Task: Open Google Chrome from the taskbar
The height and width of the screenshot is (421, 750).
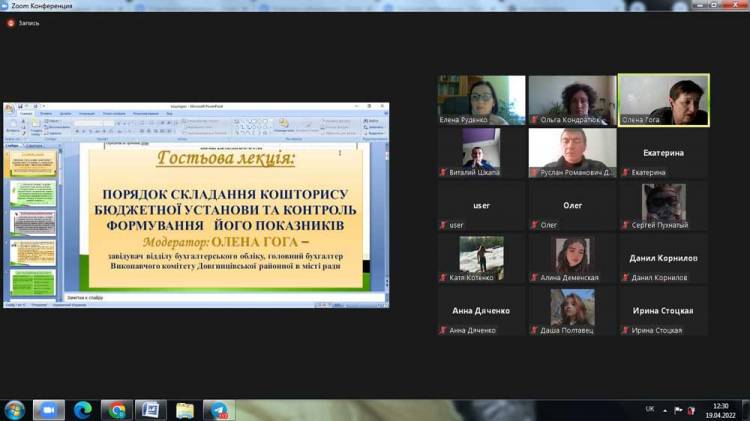Action: click(117, 410)
